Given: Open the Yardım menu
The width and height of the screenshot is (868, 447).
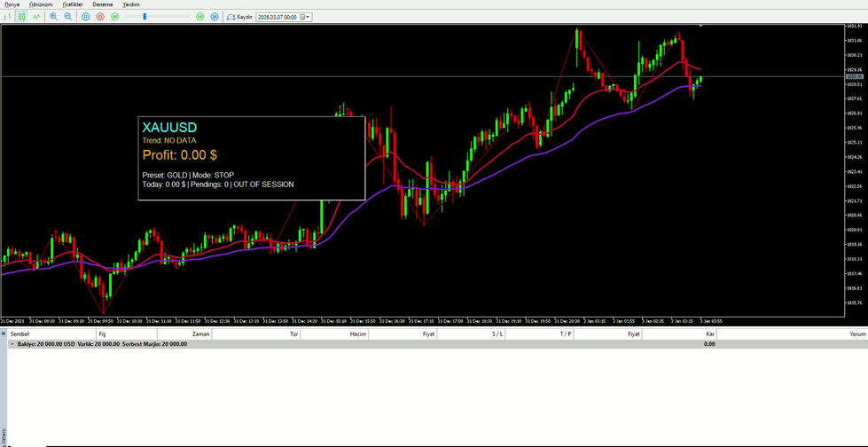Looking at the screenshot, I should (x=131, y=4).
